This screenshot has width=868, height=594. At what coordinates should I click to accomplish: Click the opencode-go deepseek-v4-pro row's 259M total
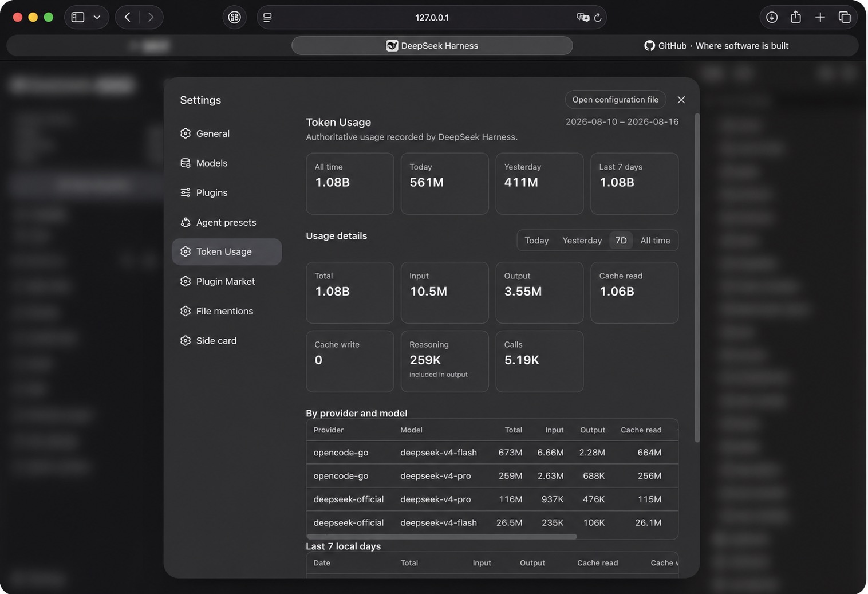(x=510, y=476)
